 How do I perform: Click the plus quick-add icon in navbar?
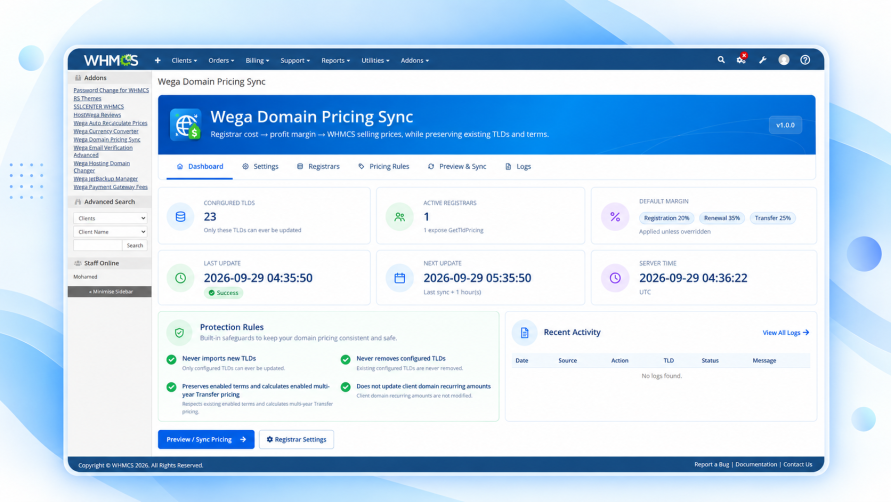(x=157, y=60)
